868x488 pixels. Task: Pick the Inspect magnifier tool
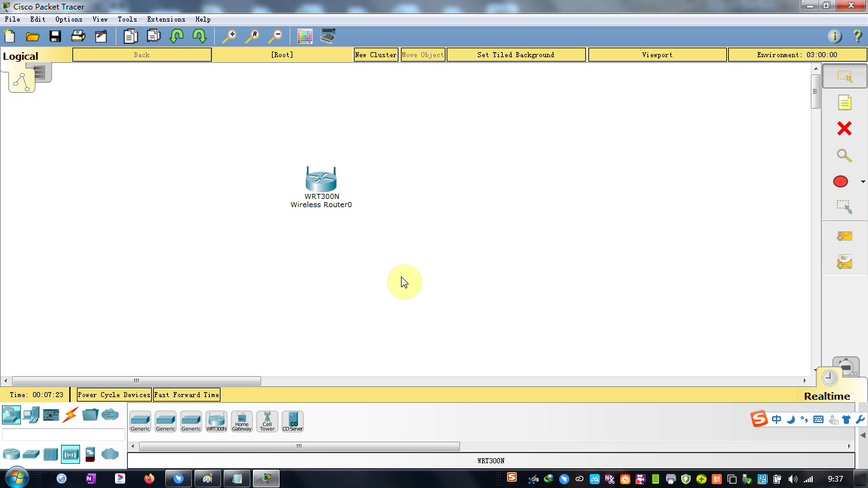coord(844,155)
